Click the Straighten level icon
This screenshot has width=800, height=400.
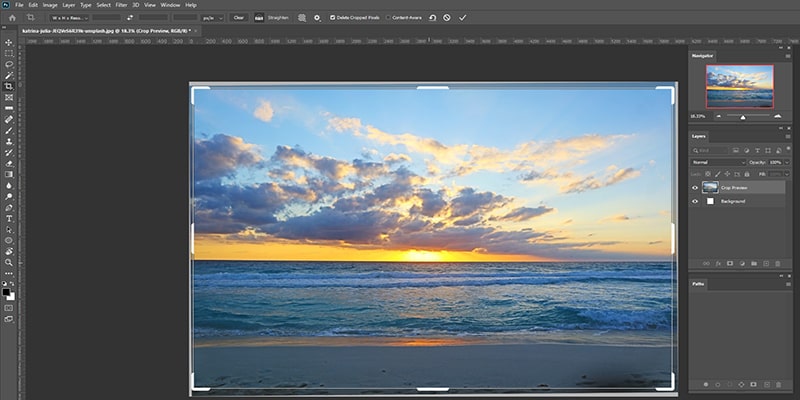click(x=259, y=18)
